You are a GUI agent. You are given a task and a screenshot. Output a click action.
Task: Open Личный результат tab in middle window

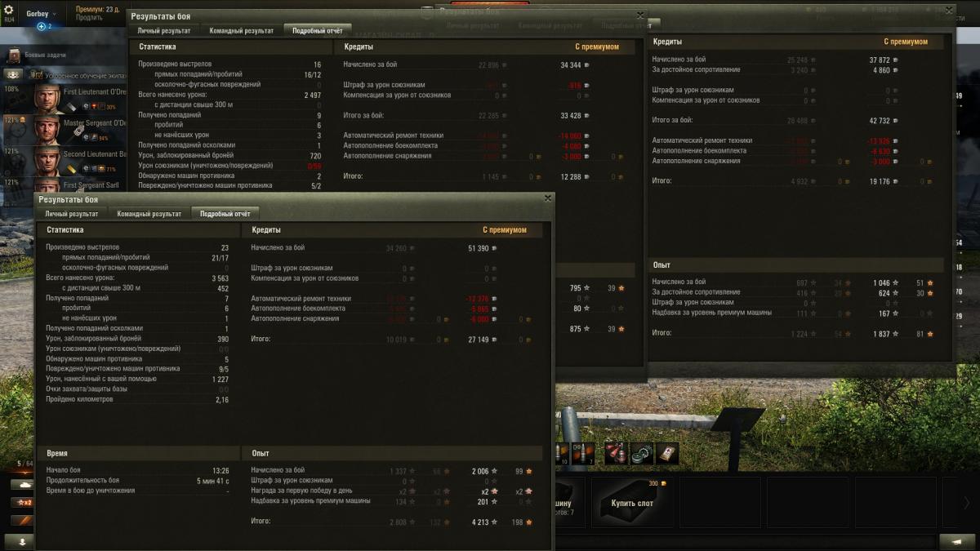163,30
